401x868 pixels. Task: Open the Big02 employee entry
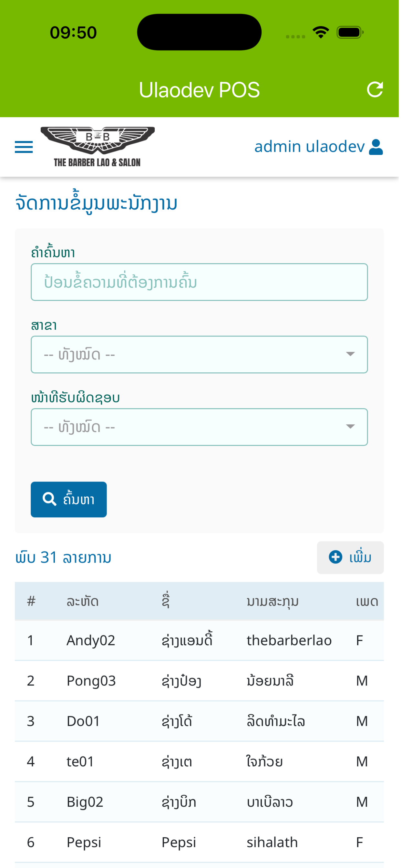click(x=200, y=806)
